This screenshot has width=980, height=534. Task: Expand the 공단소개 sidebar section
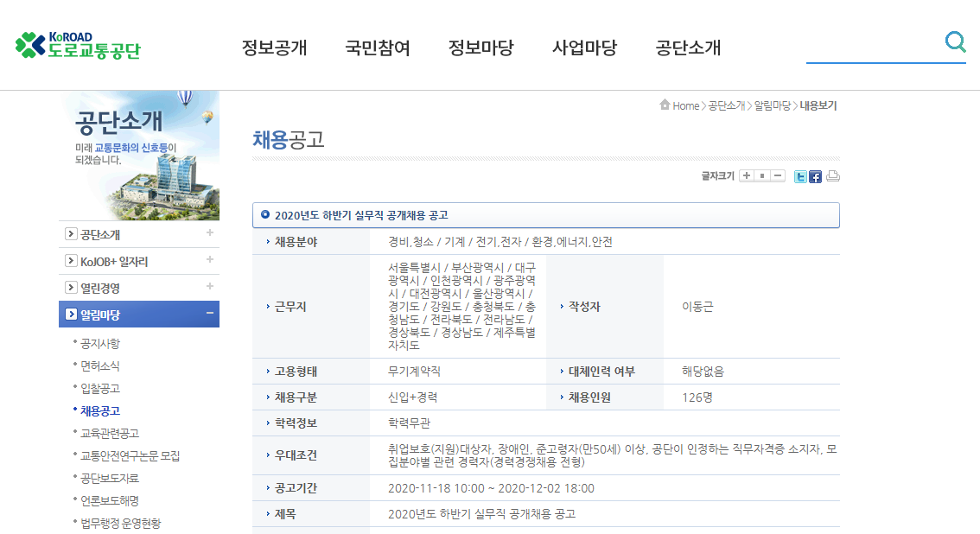(x=210, y=233)
